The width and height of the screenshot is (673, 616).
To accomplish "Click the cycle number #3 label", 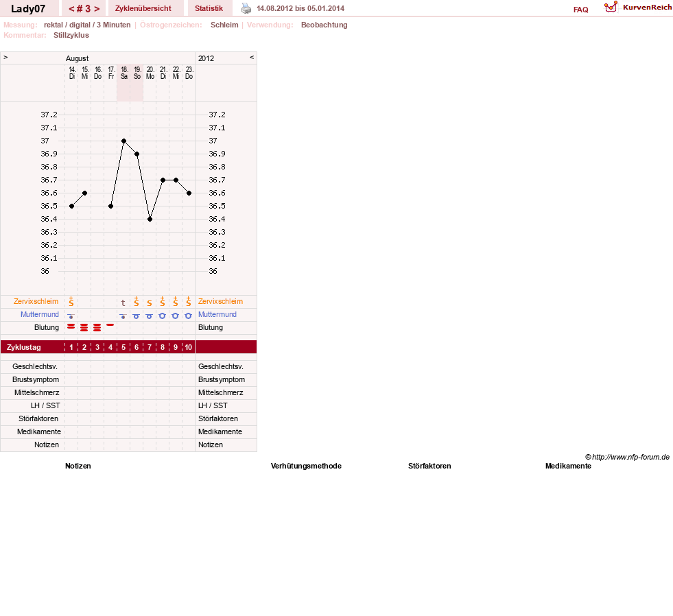I will [x=84, y=9].
